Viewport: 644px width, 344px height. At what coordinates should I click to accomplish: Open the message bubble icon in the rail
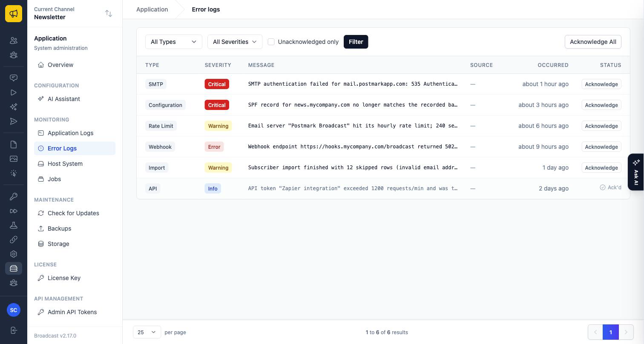point(14,78)
